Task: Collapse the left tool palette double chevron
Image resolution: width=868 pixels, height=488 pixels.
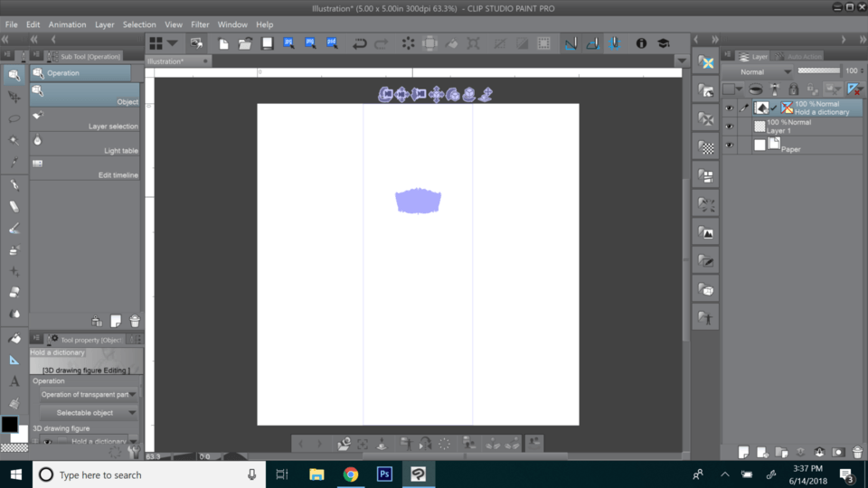Action: coord(5,39)
